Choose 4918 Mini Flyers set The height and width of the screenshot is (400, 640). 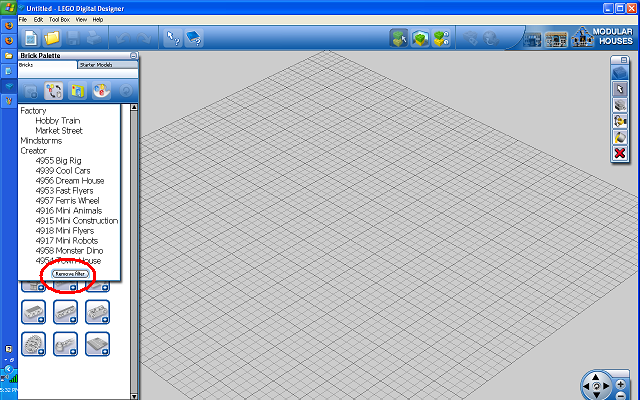[x=64, y=231]
